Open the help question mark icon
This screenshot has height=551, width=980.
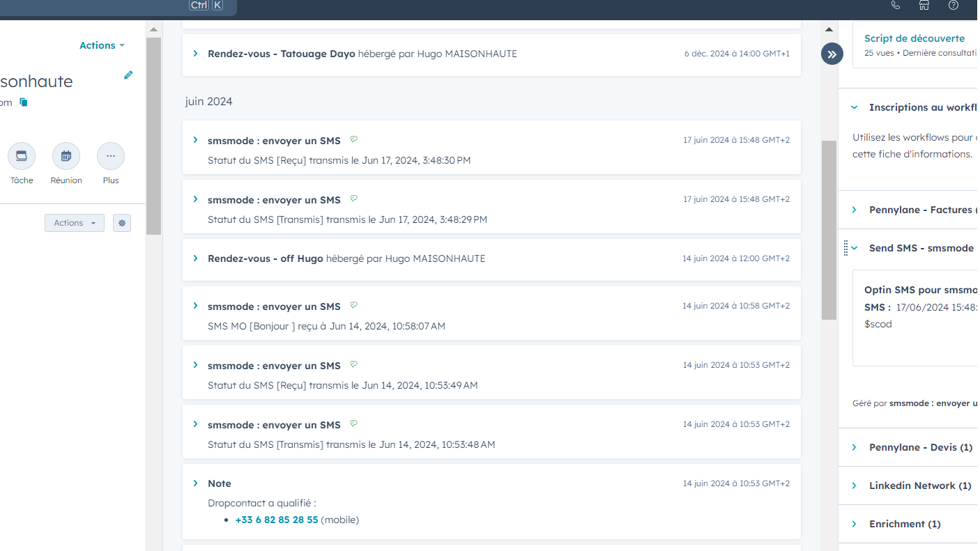954,6
